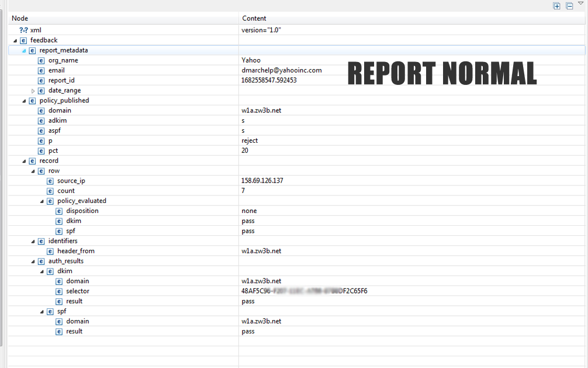Collapse the auth_results node
Image resolution: width=588 pixels, height=368 pixels.
click(x=33, y=262)
